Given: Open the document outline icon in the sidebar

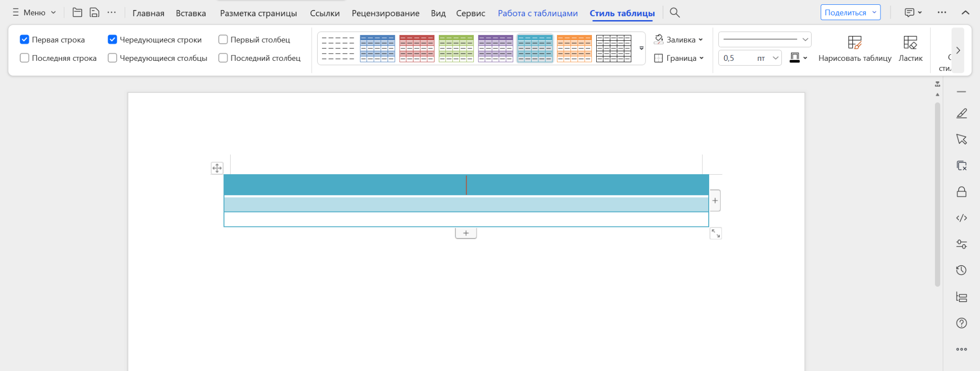Looking at the screenshot, I should pos(961,297).
